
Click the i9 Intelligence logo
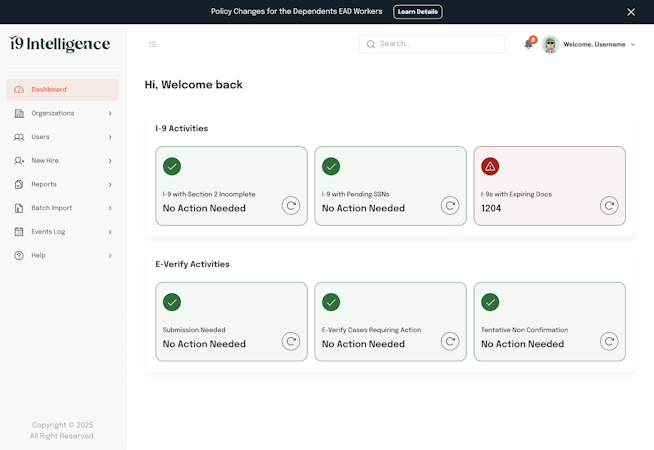pyautogui.click(x=60, y=44)
